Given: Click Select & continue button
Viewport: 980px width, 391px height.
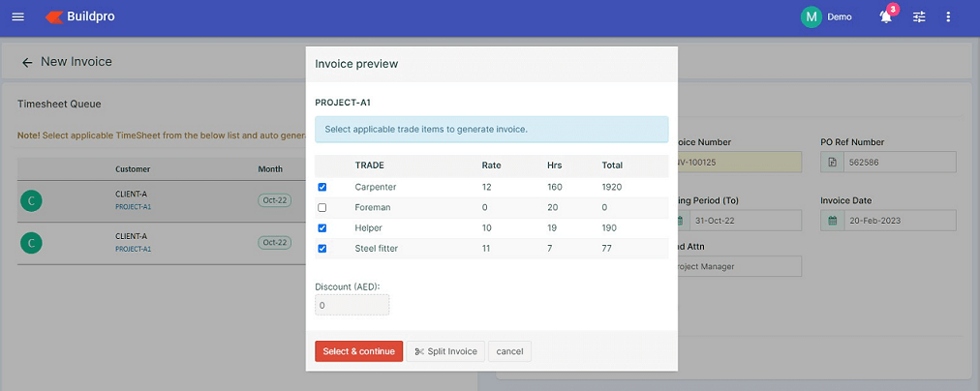Looking at the screenshot, I should click(x=358, y=351).
